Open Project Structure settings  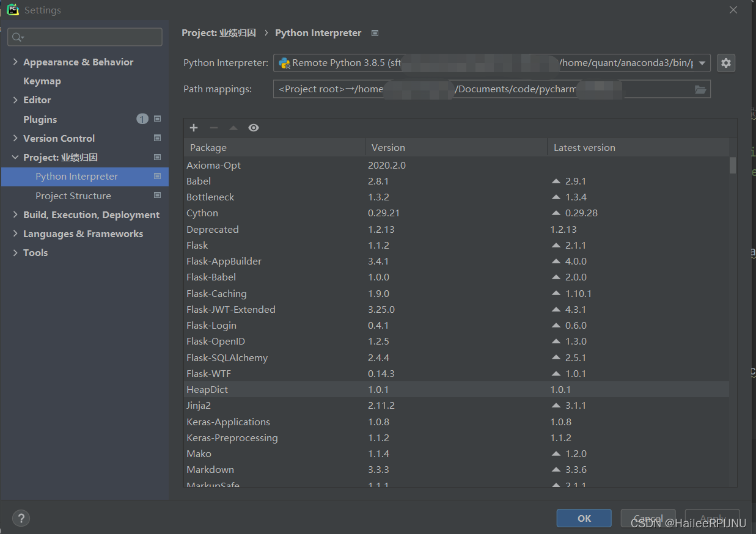[x=73, y=196]
